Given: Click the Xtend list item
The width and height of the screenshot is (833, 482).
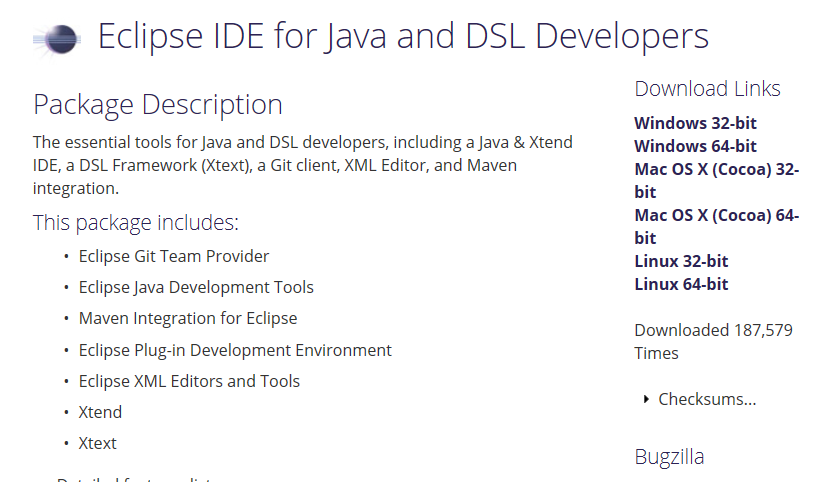Looking at the screenshot, I should (x=100, y=412).
